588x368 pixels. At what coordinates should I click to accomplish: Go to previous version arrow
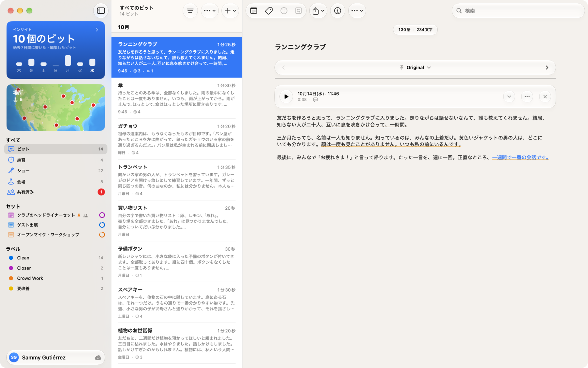click(x=284, y=68)
